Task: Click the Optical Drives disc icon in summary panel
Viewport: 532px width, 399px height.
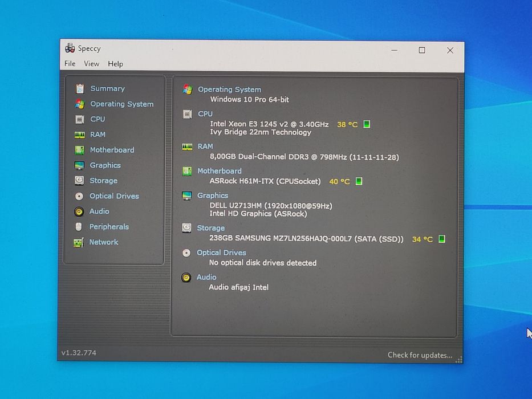Action: pyautogui.click(x=186, y=253)
